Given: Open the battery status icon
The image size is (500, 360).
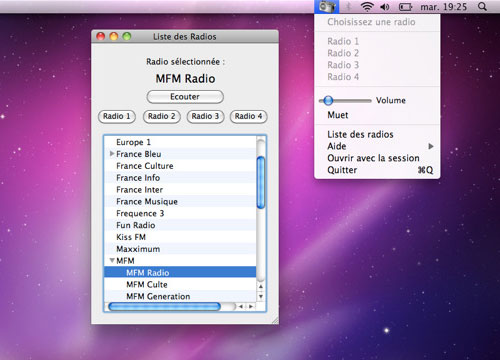Looking at the screenshot, I should click(x=406, y=7).
